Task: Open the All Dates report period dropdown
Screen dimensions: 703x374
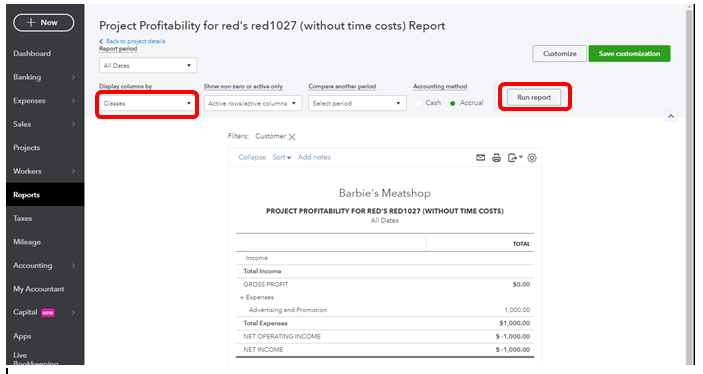Action: pos(148,65)
